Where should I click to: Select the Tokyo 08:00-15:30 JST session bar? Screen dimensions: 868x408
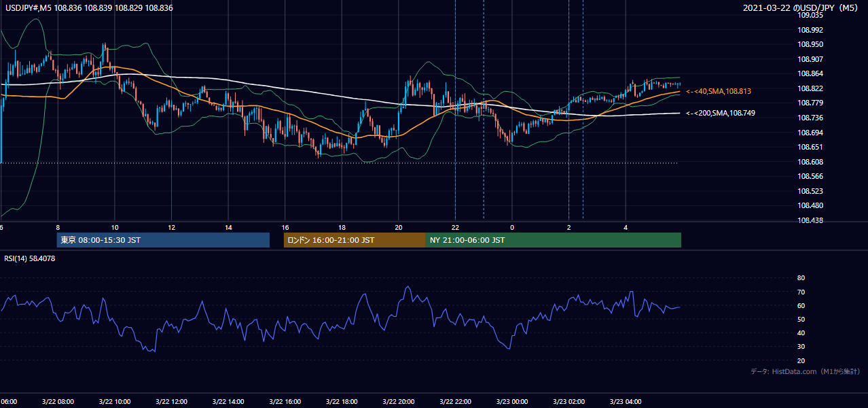pyautogui.click(x=163, y=240)
